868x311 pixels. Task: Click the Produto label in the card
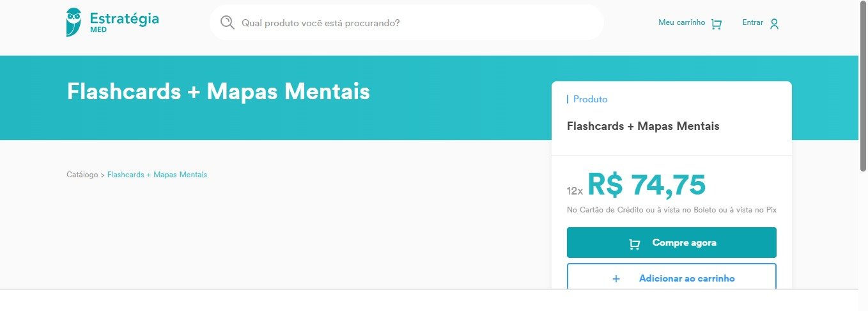pos(590,99)
